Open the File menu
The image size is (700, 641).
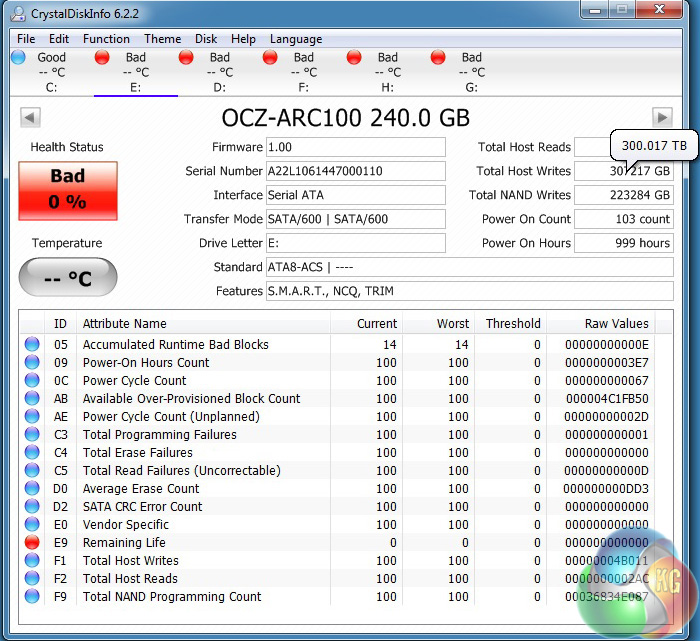tap(26, 39)
